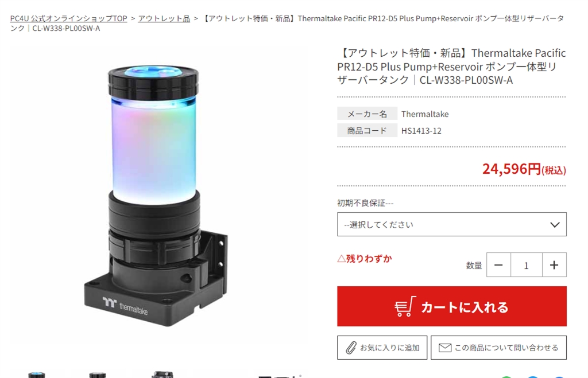Click the main reservoir product image
588x378 pixels.
154,195
